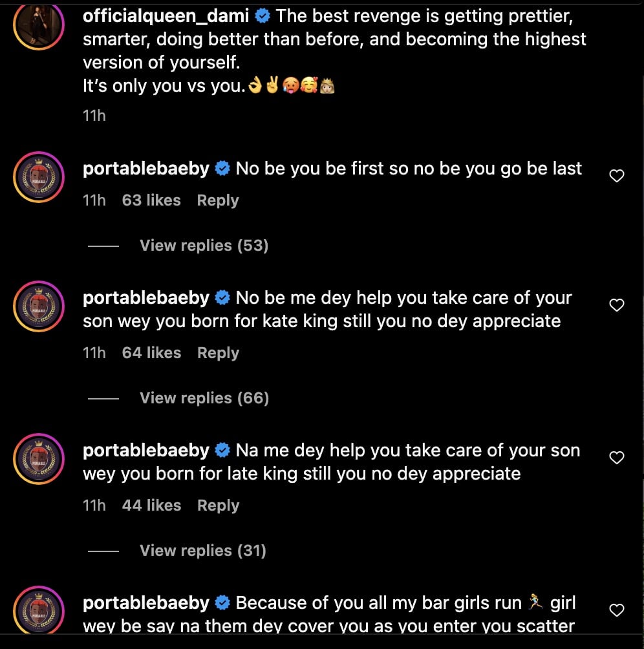Reply to the comment with 44 likes
Screen dimensions: 644x649
[218, 505]
